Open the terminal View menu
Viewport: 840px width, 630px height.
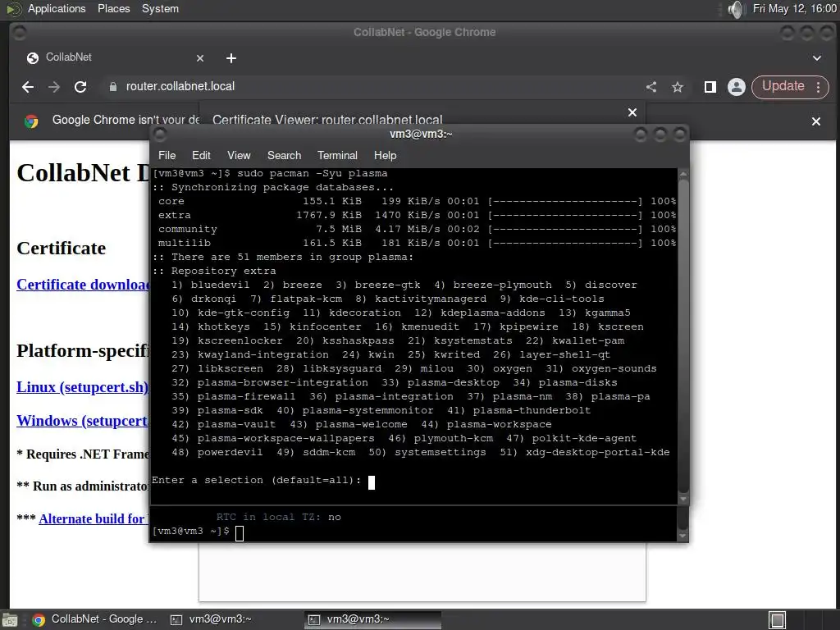pyautogui.click(x=239, y=155)
